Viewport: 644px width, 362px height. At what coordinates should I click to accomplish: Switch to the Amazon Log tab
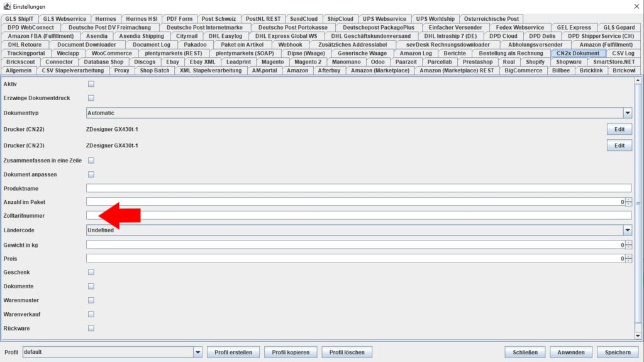(x=416, y=53)
